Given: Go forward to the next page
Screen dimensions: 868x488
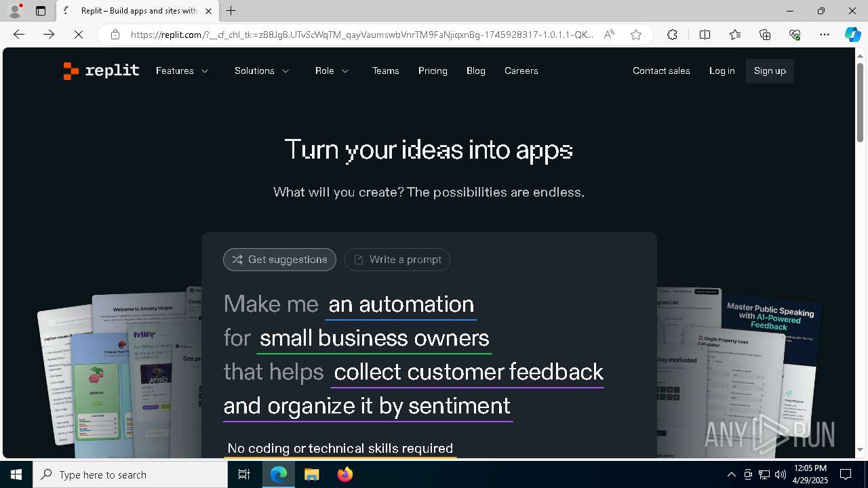Looking at the screenshot, I should pos(49,35).
